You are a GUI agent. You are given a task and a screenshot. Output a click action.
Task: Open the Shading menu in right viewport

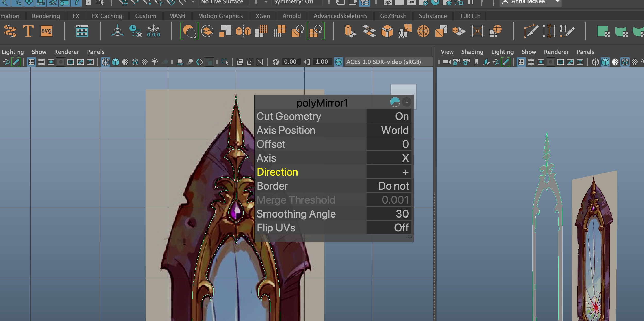472,52
